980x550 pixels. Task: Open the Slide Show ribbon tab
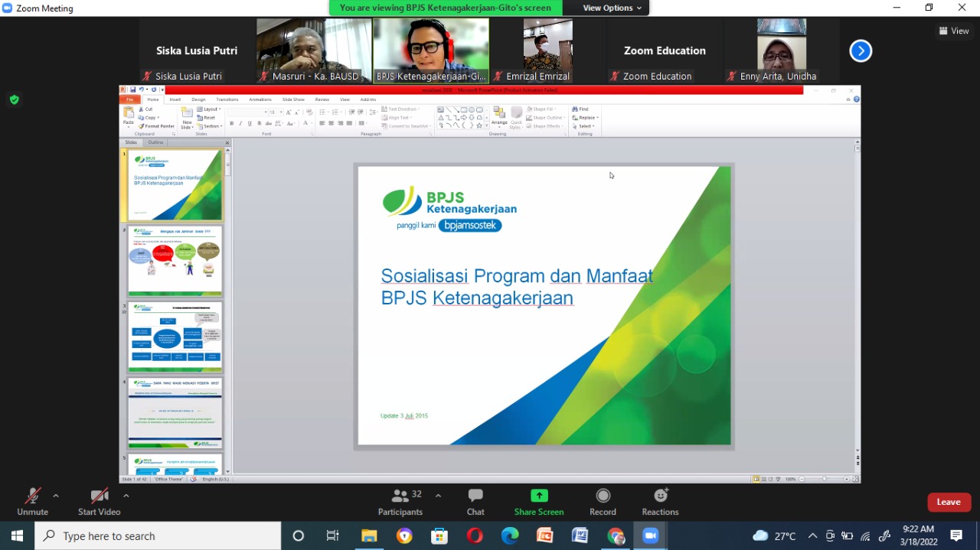(293, 99)
